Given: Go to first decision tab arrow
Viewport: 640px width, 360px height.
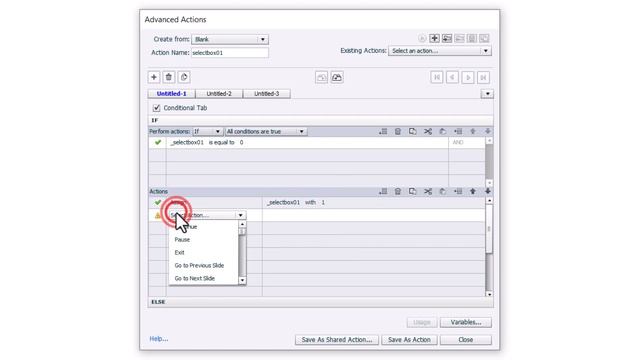Looking at the screenshot, I should point(437,77).
